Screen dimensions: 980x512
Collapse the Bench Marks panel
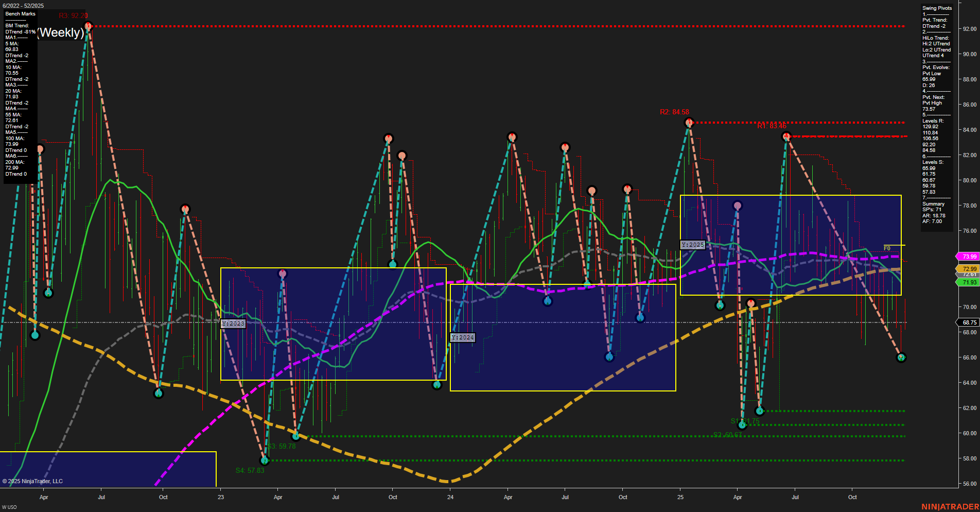(20, 13)
